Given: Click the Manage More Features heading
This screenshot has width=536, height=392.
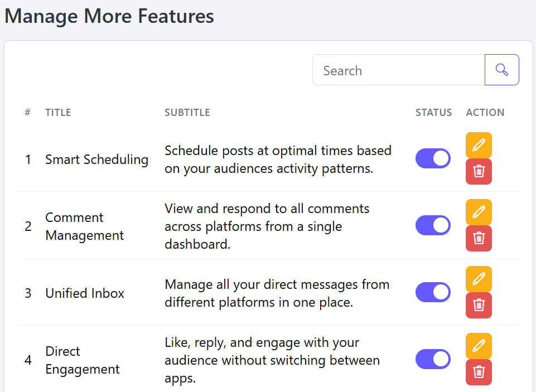Looking at the screenshot, I should coord(109,16).
